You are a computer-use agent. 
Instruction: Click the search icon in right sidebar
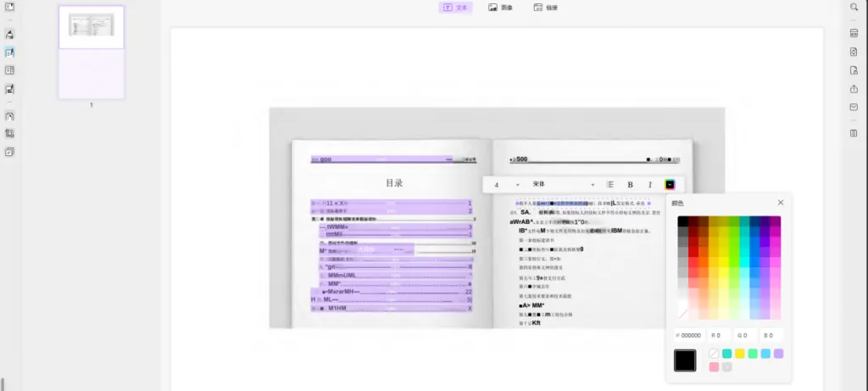[x=854, y=8]
